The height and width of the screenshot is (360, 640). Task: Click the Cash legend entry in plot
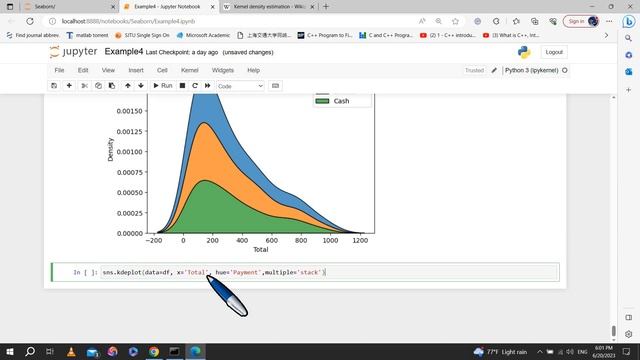pyautogui.click(x=332, y=101)
